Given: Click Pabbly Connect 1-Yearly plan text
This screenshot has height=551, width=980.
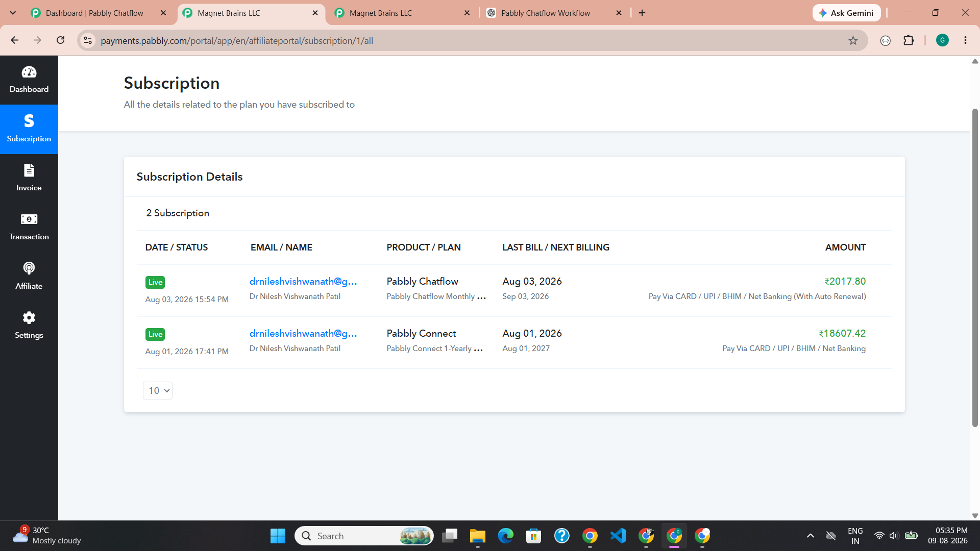Looking at the screenshot, I should coord(434,348).
